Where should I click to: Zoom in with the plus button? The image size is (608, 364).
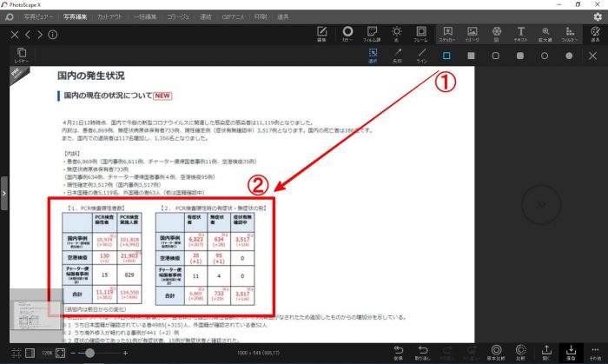(x=125, y=354)
